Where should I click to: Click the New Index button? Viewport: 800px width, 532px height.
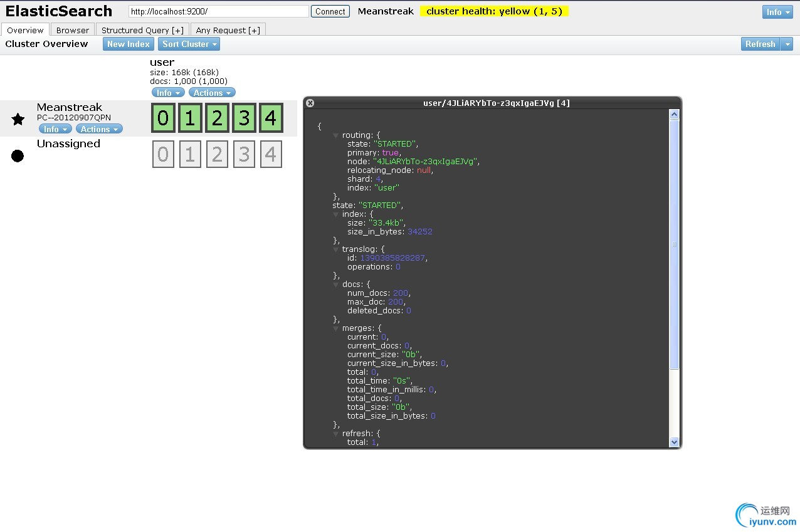pos(128,44)
